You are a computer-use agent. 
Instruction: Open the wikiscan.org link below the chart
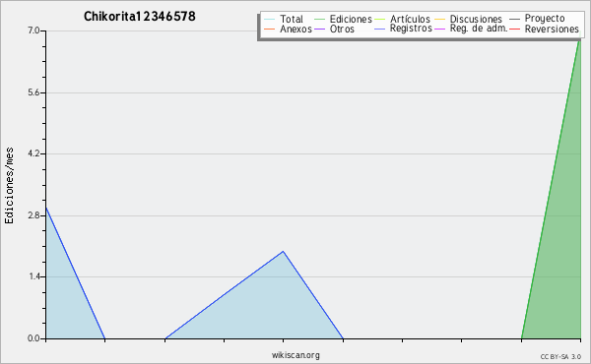click(x=295, y=355)
